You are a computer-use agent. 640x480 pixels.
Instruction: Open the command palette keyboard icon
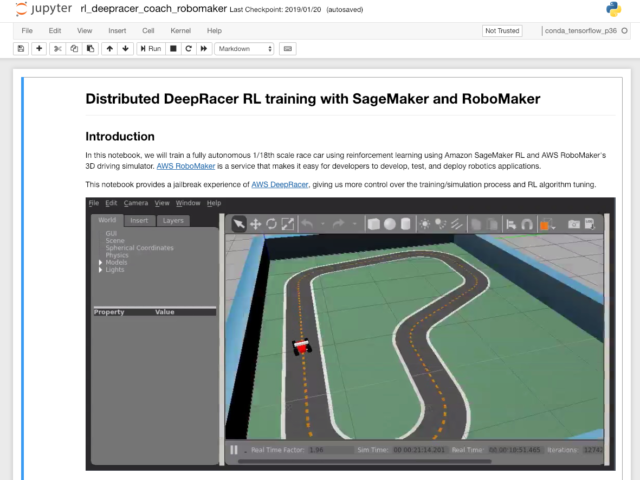[x=288, y=49]
